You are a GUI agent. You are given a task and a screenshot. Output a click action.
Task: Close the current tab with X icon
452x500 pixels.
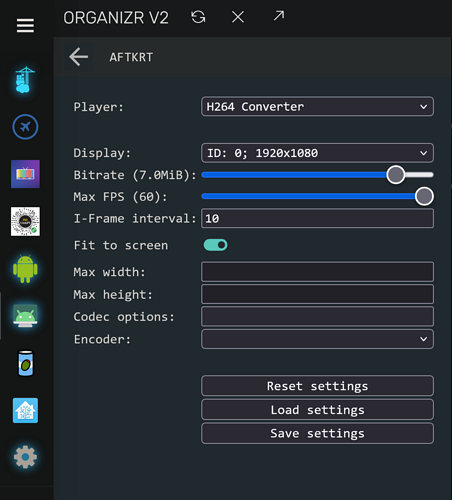click(238, 17)
